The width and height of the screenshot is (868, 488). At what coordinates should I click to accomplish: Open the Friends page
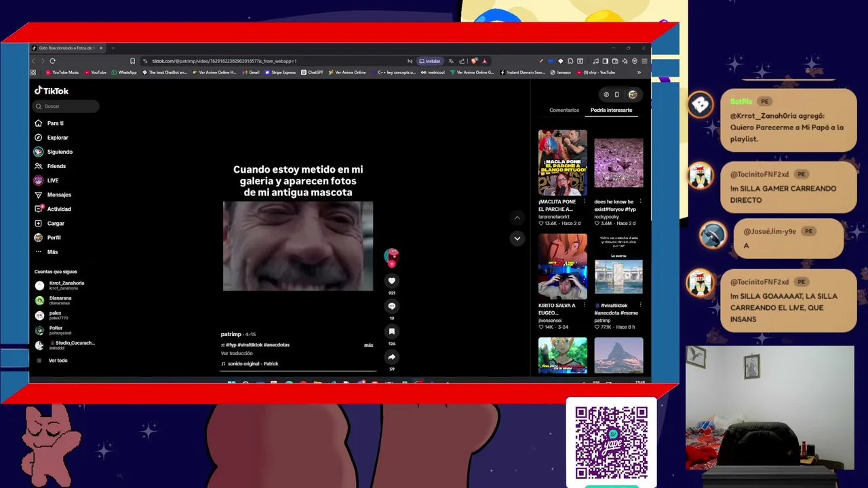click(x=50, y=166)
